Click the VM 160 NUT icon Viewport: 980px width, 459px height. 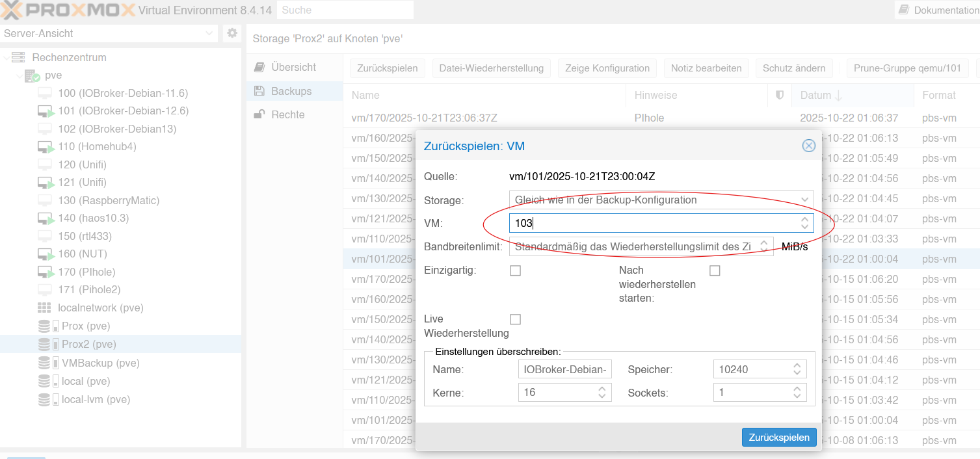tap(46, 254)
